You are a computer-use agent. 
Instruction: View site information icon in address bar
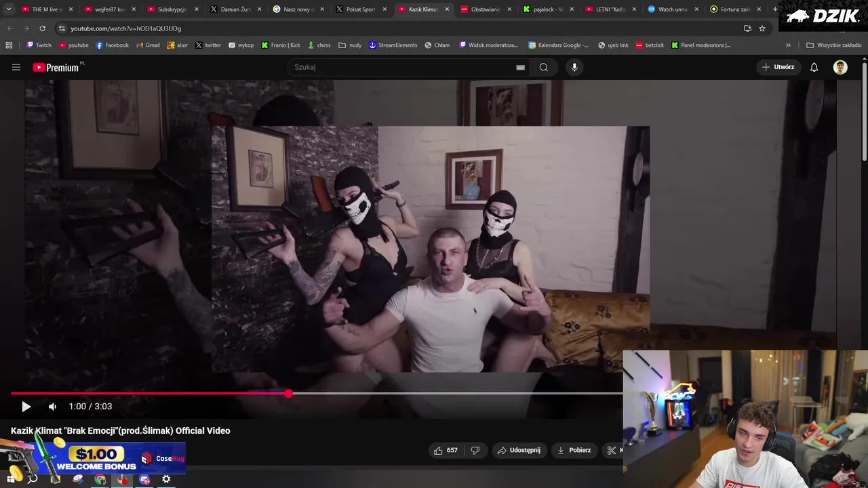(62, 28)
